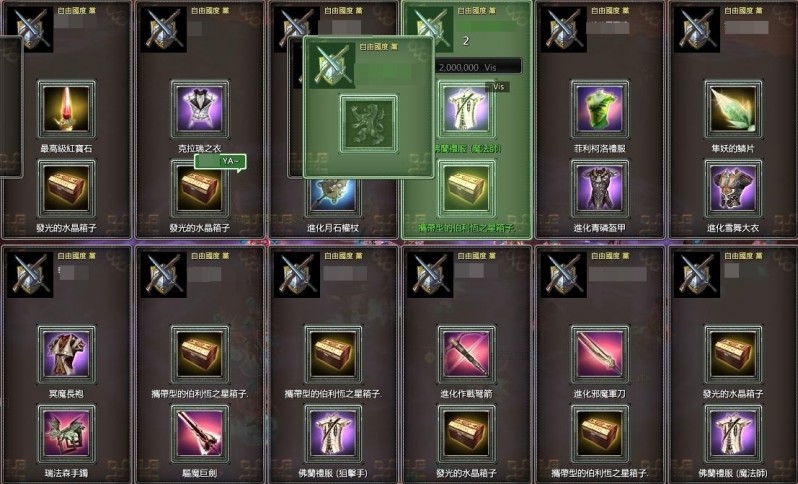Choose the 佛蘭禮服 (狙擊手) outfit icon
Viewport: 798px width, 484px height.
click(x=333, y=434)
